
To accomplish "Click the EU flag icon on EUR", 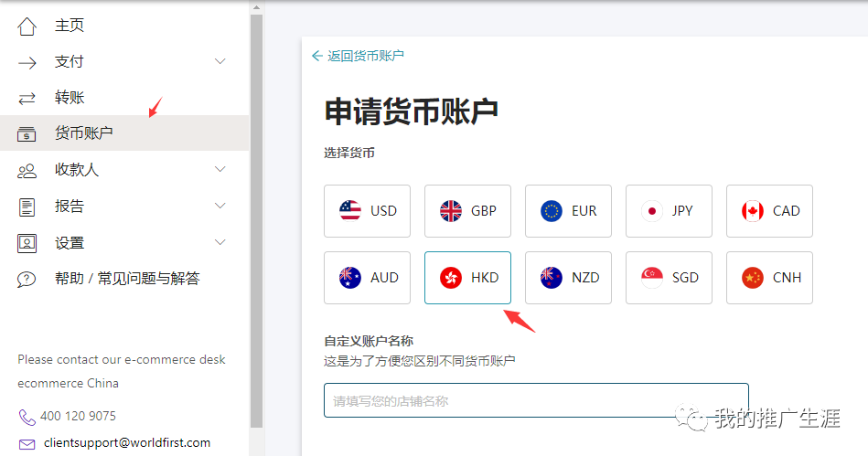I will point(552,211).
